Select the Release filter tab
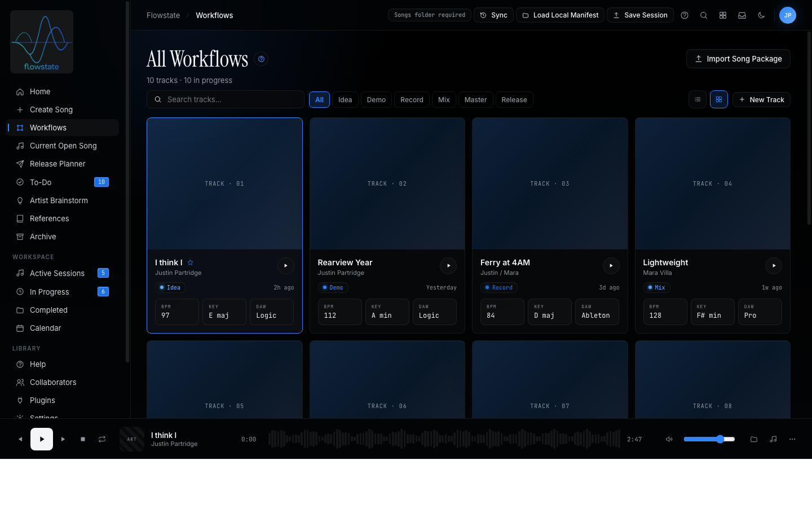Screen dimensions: 812x508 [514, 100]
